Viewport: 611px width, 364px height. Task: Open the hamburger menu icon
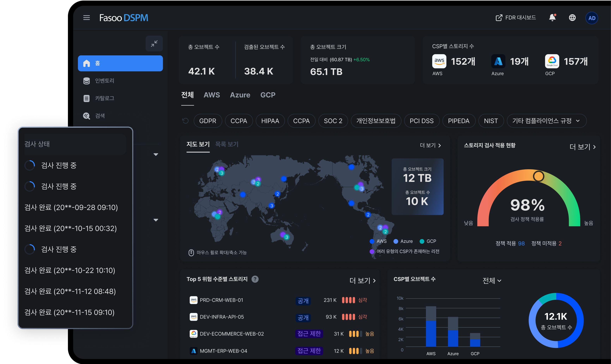click(x=86, y=18)
